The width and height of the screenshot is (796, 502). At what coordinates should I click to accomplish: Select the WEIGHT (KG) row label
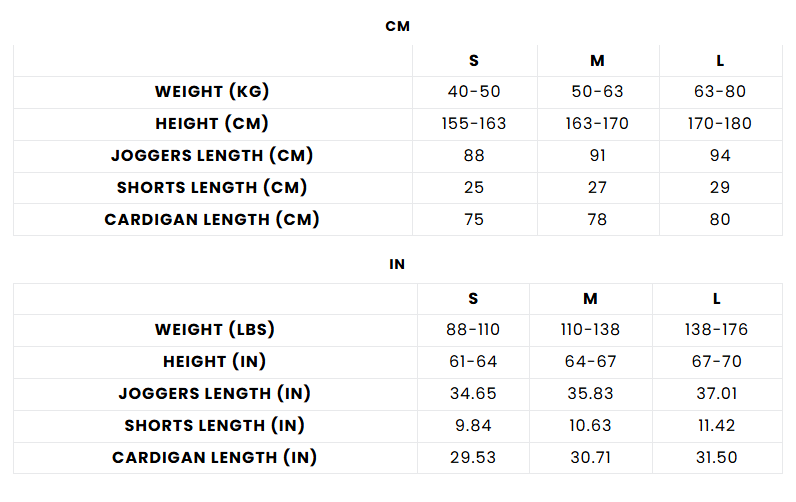point(212,92)
